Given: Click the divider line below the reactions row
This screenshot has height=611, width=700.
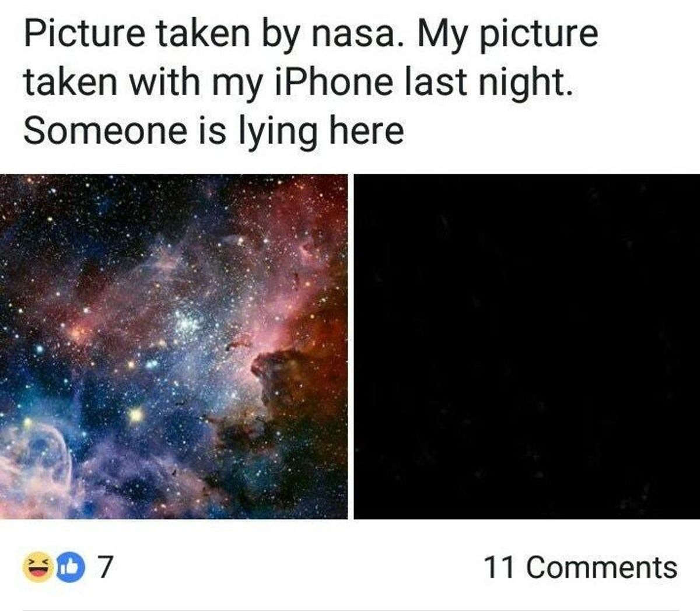Looking at the screenshot, I should [350, 609].
